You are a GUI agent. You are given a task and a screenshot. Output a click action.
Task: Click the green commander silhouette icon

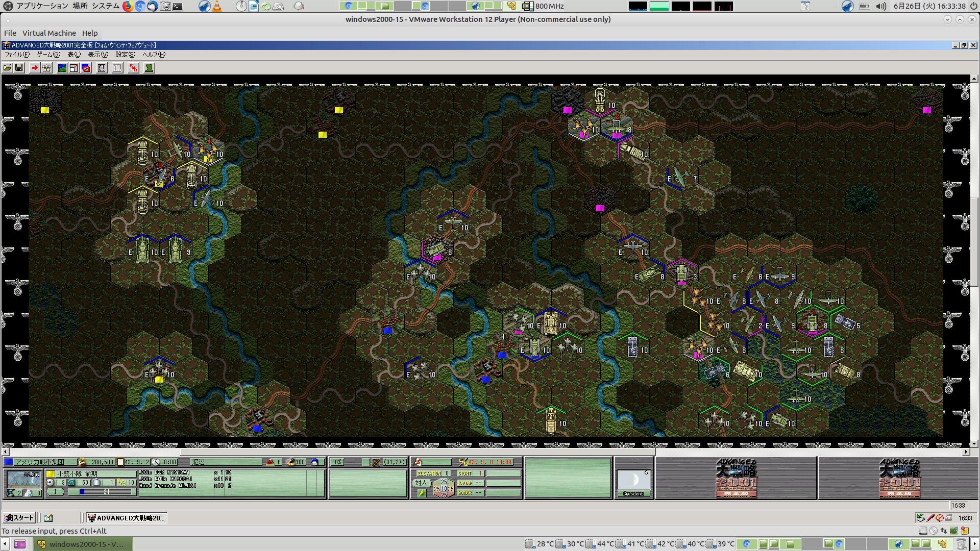[x=149, y=68]
